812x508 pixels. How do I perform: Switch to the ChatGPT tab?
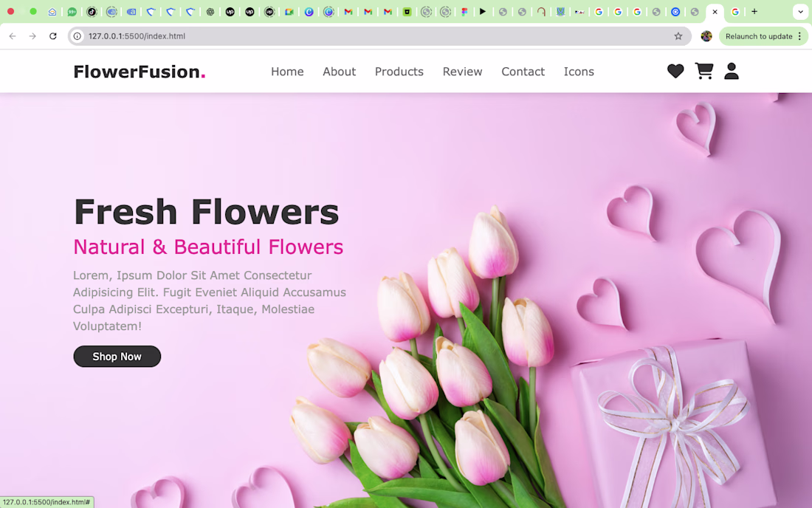pyautogui.click(x=210, y=11)
